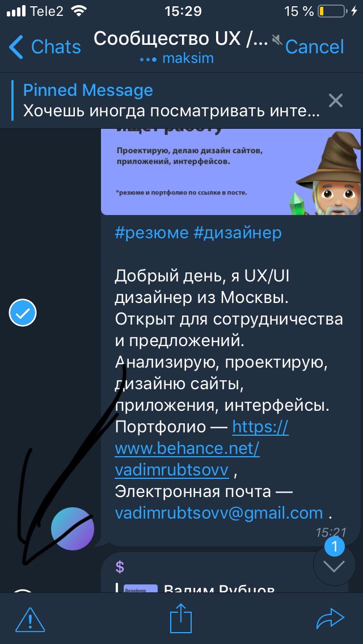363x644 pixels.
Task: Tap the small thumbnail in the quoted reply
Action: pos(141,588)
